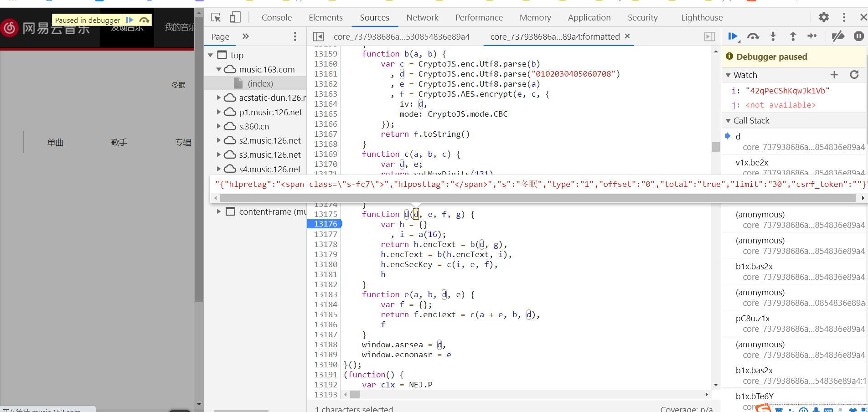Click 我的音乐 in site navigation

179,27
